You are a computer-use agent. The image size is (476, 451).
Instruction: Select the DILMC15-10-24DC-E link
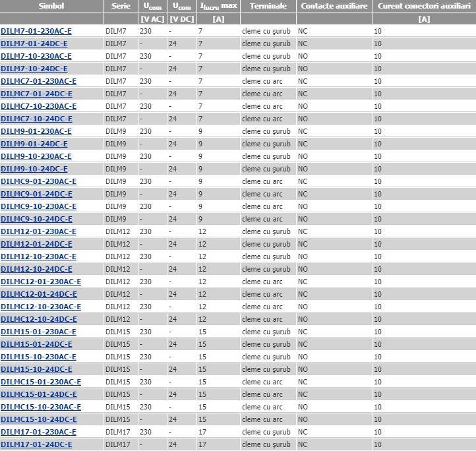click(x=39, y=420)
